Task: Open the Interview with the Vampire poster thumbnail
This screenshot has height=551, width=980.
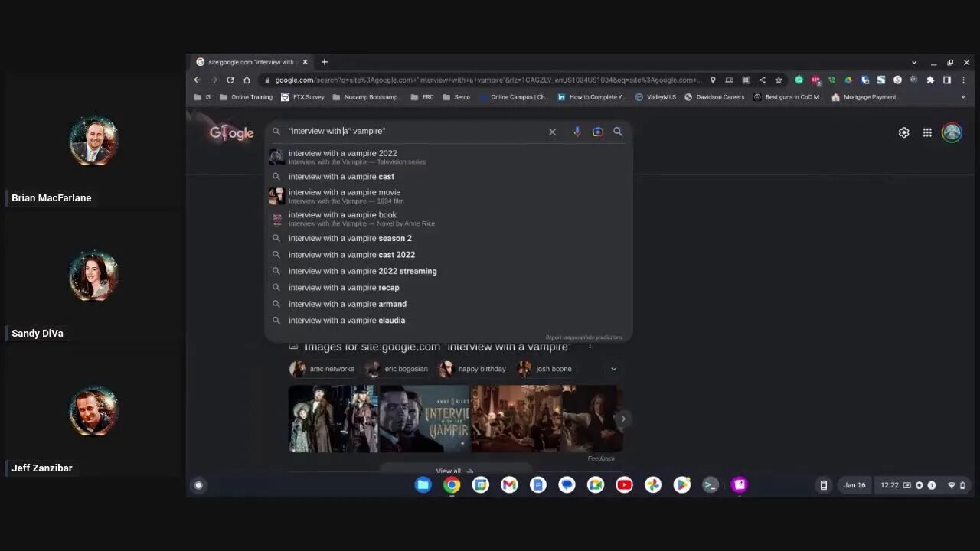Action: (424, 419)
